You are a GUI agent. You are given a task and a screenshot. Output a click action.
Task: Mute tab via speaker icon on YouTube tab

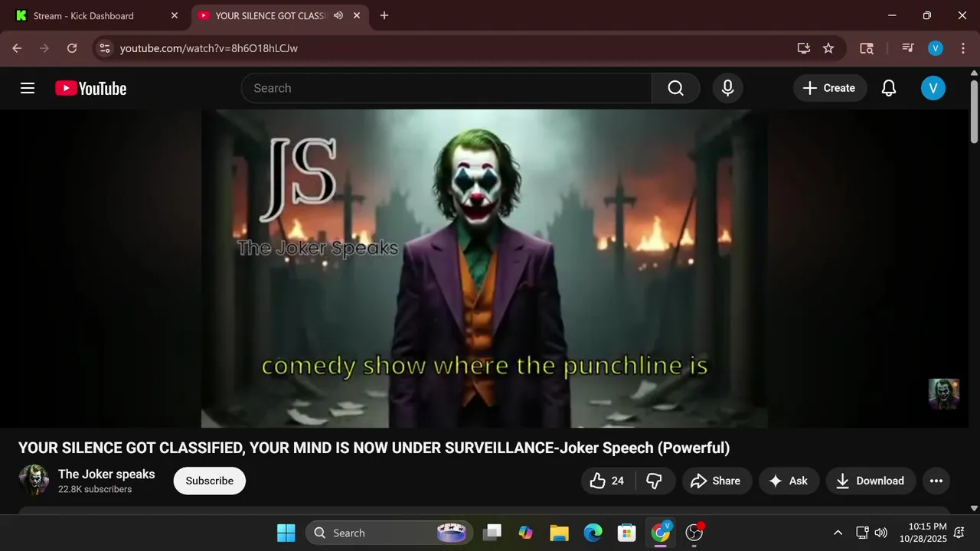coord(338,15)
